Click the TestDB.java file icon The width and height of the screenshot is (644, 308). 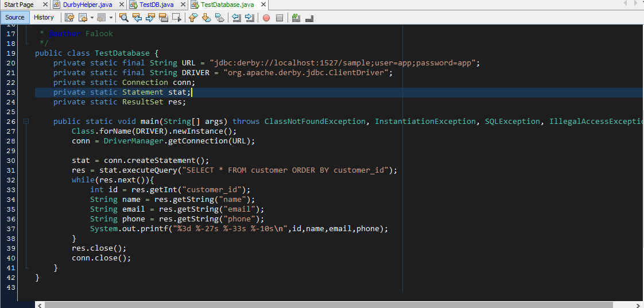tap(134, 5)
